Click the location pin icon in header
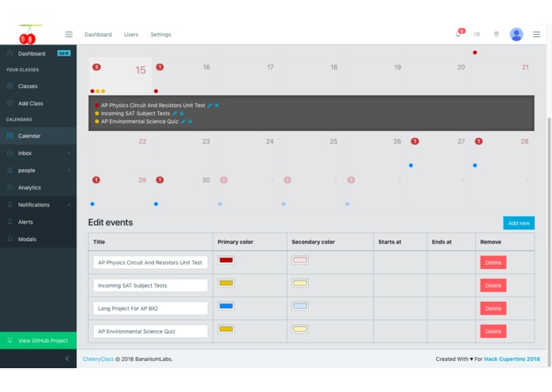 (496, 34)
